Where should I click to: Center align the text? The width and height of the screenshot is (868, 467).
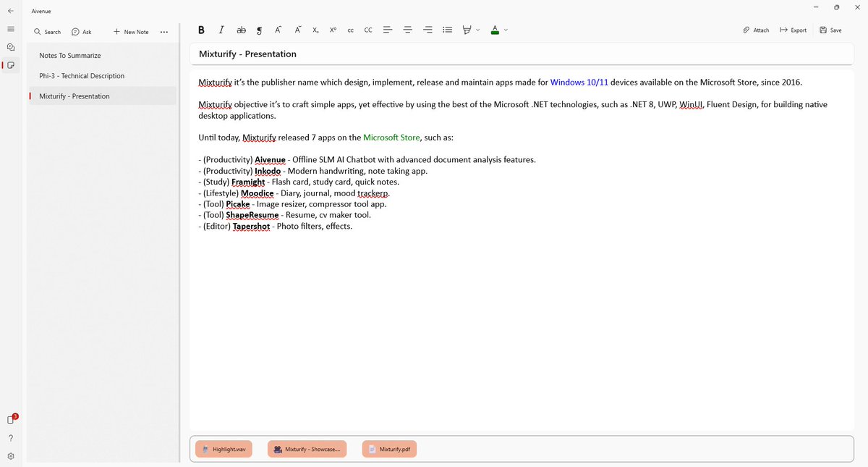(x=408, y=30)
